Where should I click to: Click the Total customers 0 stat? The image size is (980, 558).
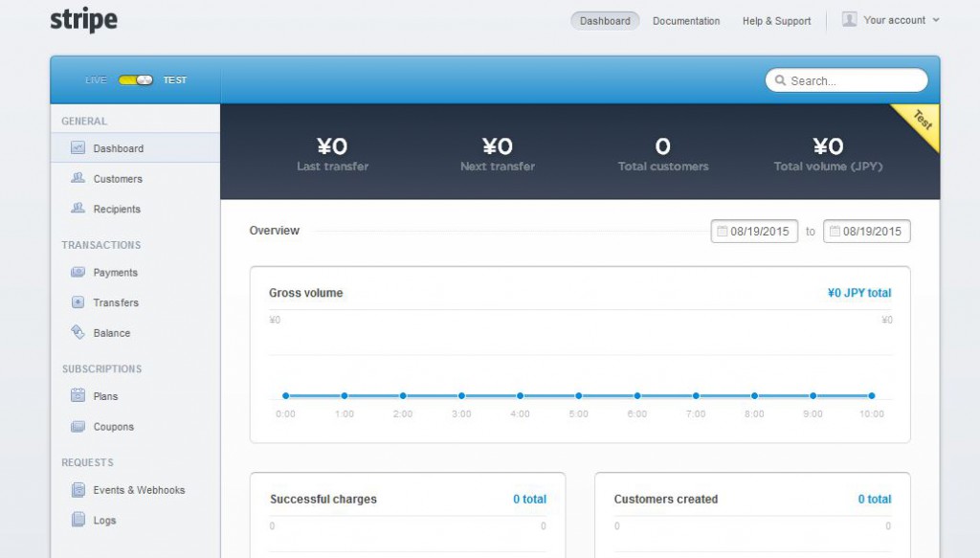pyautogui.click(x=663, y=154)
